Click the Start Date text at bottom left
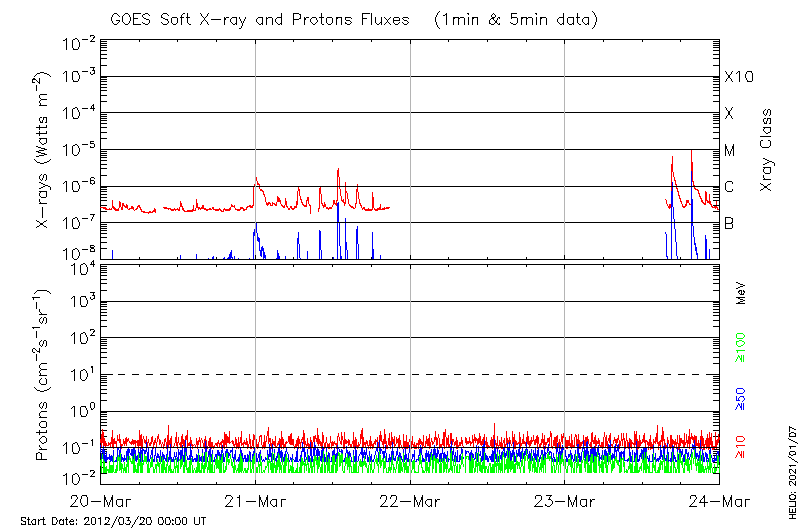 click(x=113, y=521)
